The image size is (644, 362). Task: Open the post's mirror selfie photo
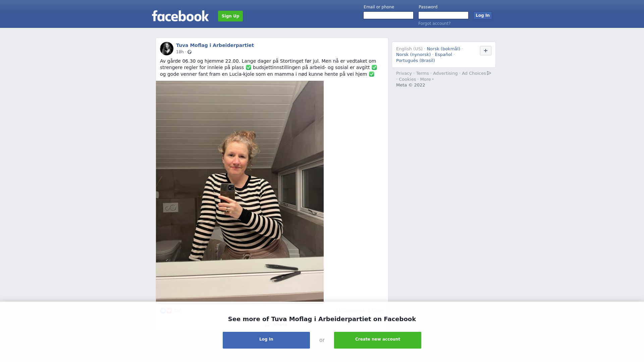click(240, 191)
